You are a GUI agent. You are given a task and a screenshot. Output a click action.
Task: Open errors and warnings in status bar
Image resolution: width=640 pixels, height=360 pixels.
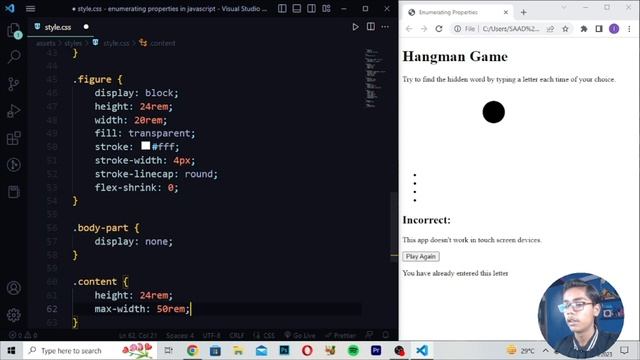click(23, 336)
